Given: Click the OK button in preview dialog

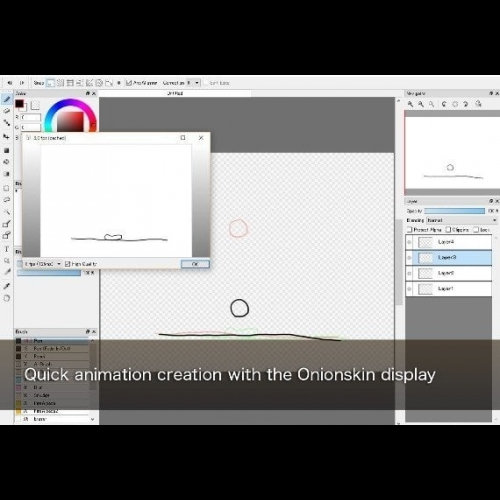Looking at the screenshot, I should click(195, 264).
